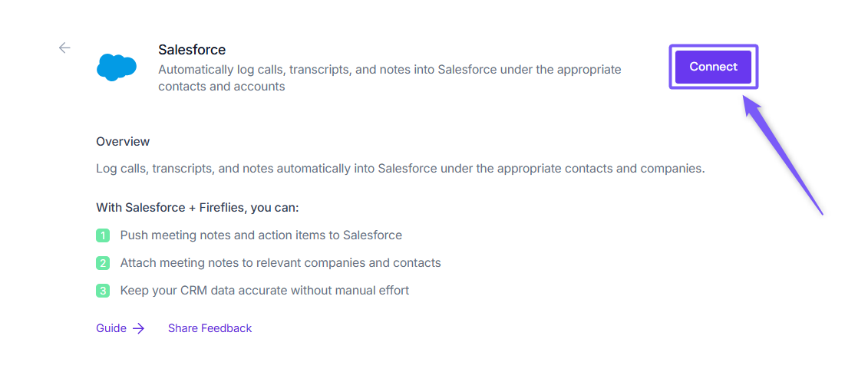The width and height of the screenshot is (868, 385).
Task: Click the green number 3 badge
Action: [103, 291]
